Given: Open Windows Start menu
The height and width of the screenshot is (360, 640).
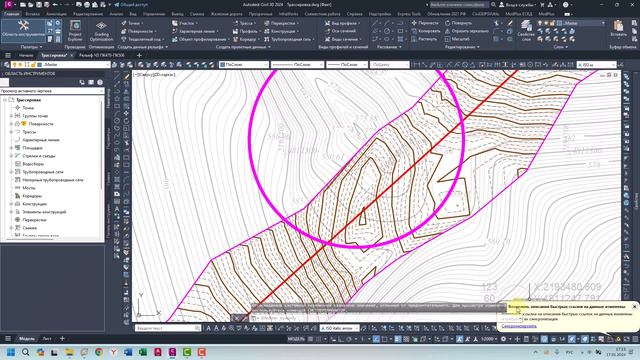Looking at the screenshot, I should (11, 352).
